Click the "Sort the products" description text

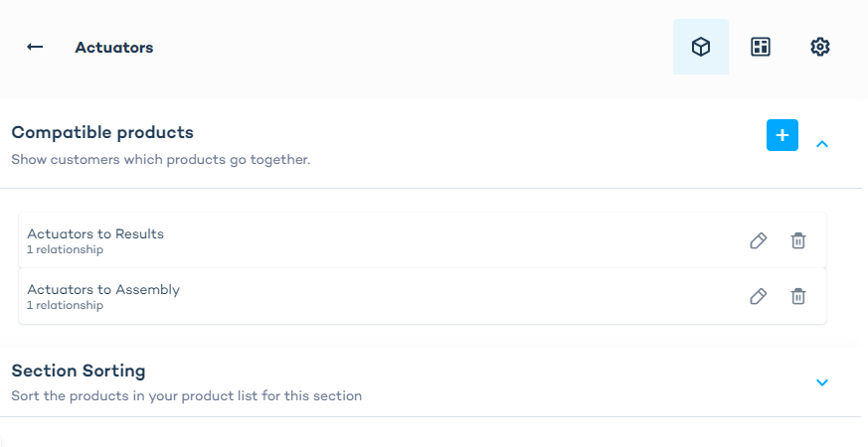[186, 395]
